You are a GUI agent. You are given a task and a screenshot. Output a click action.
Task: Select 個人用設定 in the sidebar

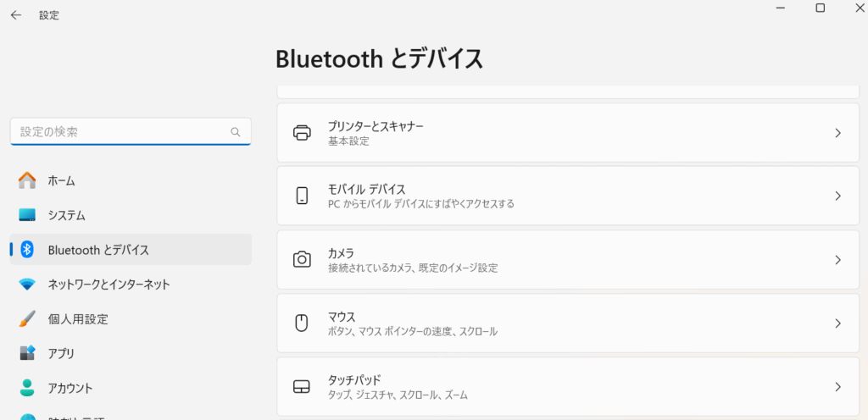[x=131, y=319]
